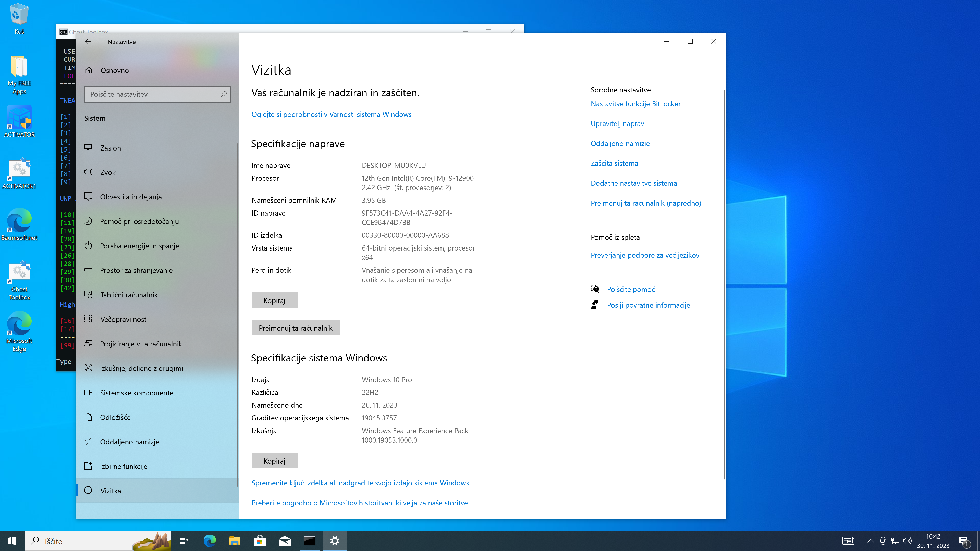Screen dimensions: 980x551
Task: Open Preimenuj ta računalnik (napredno) link
Action: pos(646,203)
